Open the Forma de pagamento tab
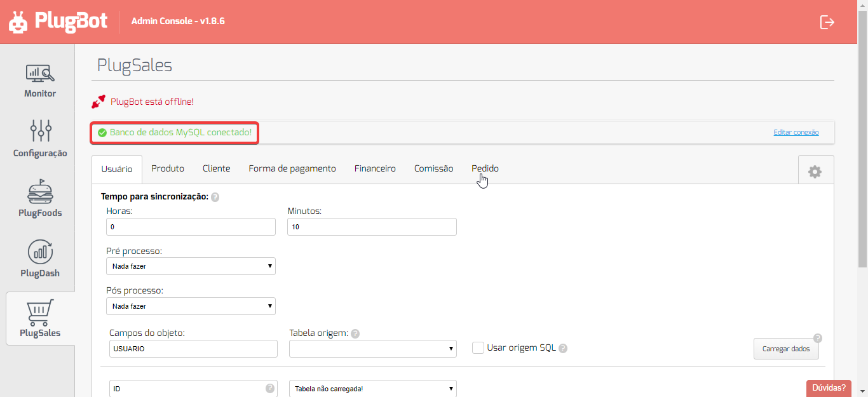 pyautogui.click(x=292, y=168)
